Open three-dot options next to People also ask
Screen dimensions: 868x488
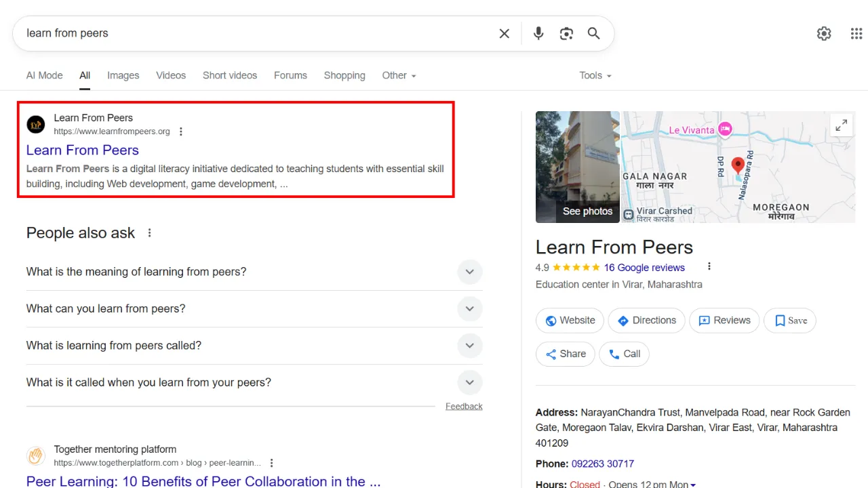point(150,233)
